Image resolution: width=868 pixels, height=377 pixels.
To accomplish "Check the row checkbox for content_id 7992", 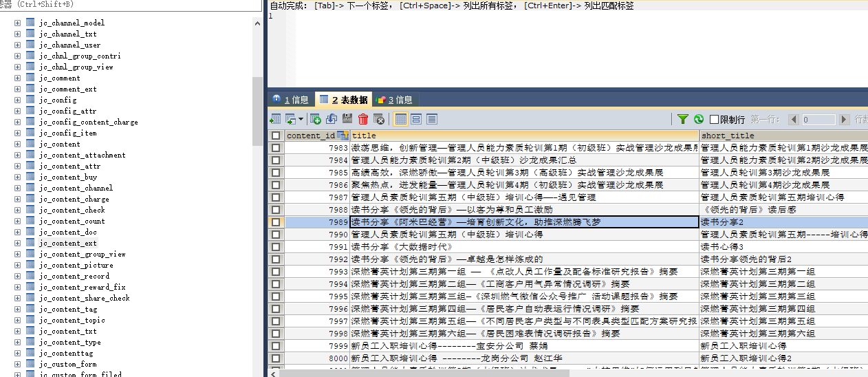I will 276,259.
